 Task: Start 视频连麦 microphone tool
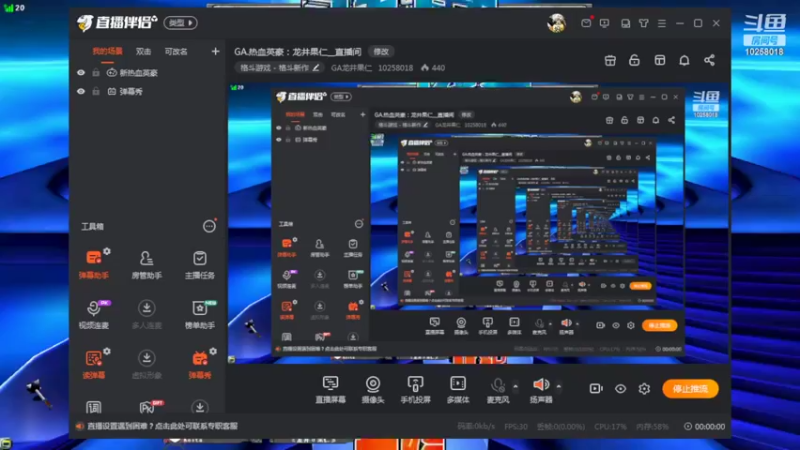93,314
